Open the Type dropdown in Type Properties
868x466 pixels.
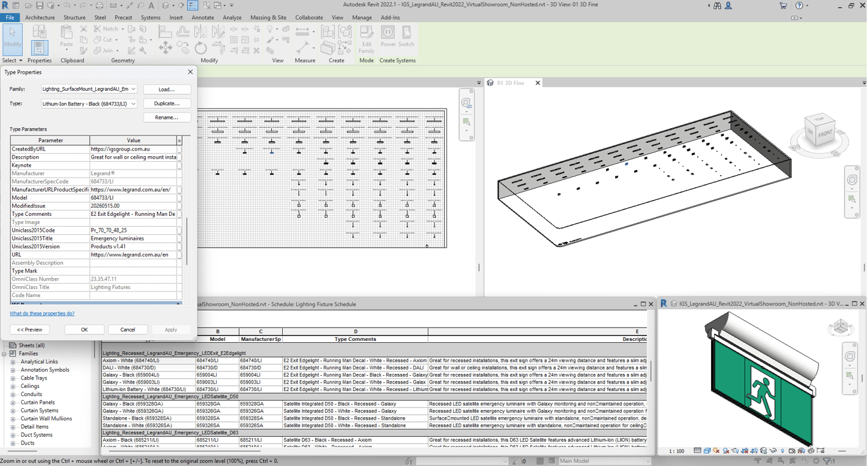tap(133, 103)
